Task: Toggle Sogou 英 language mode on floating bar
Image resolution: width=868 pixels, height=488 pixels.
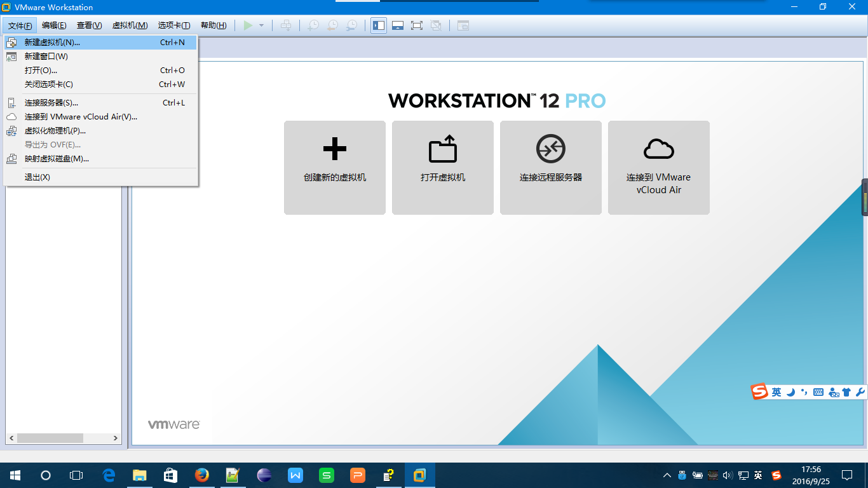Action: click(x=776, y=393)
